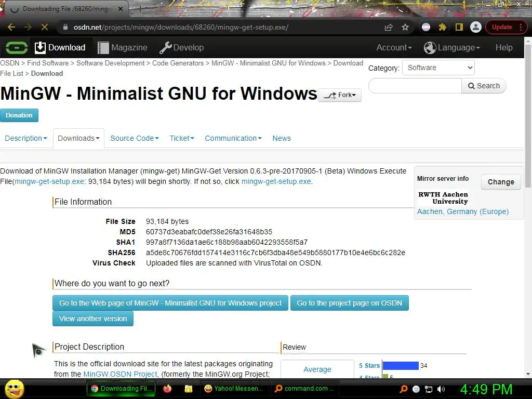Click the page vertical scrollbar thumb

point(528,115)
